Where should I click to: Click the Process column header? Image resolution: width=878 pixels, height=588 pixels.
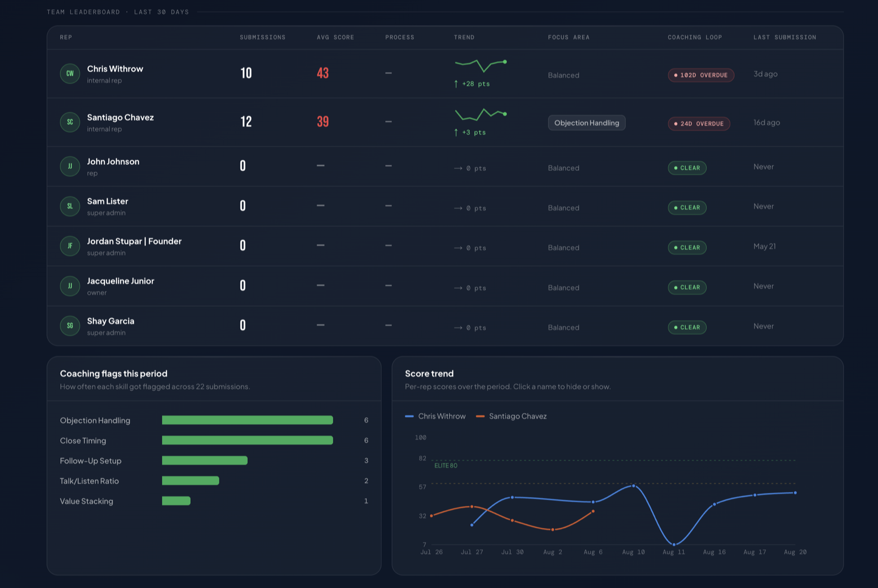click(399, 37)
